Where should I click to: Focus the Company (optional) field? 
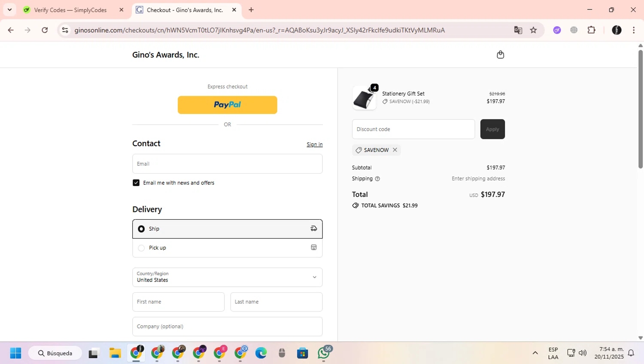click(227, 327)
